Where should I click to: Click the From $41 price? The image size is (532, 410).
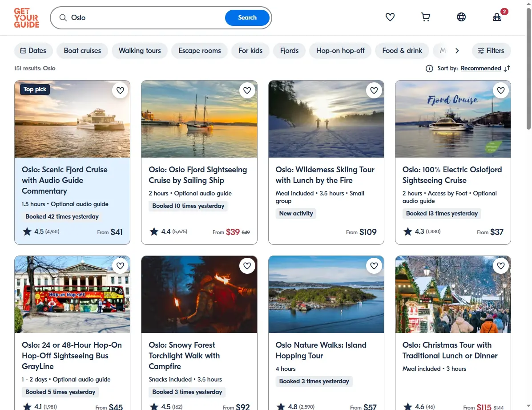(x=109, y=232)
